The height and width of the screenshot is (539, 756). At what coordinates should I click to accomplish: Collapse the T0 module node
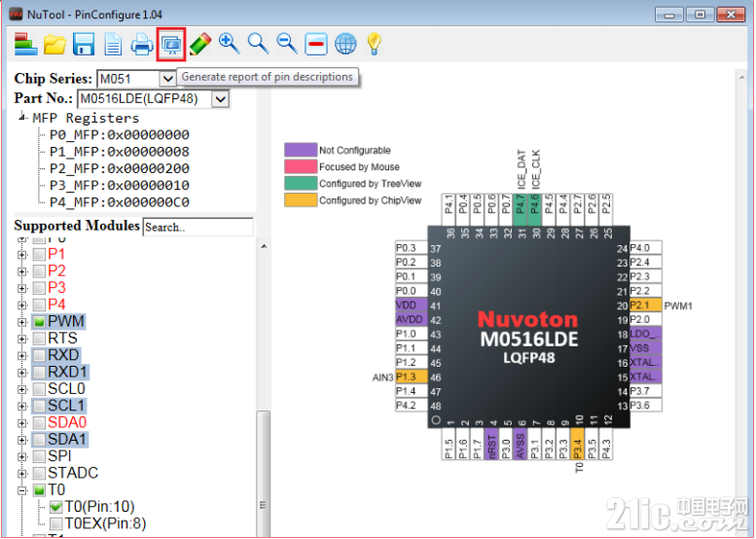tap(22, 490)
